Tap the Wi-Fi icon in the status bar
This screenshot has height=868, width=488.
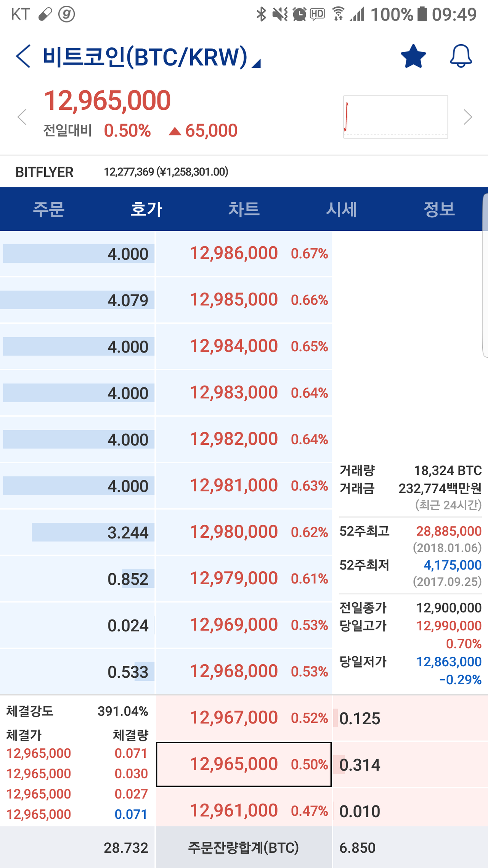339,14
